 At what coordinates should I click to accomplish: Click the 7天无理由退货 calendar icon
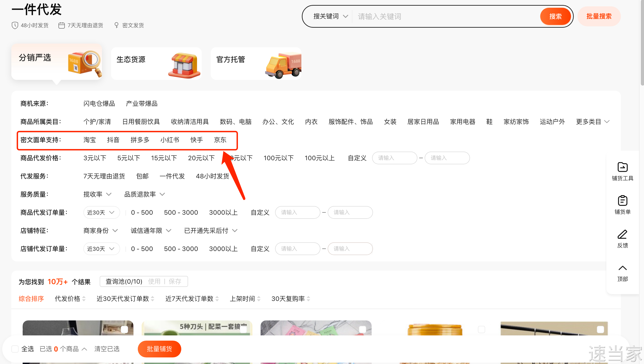(61, 25)
